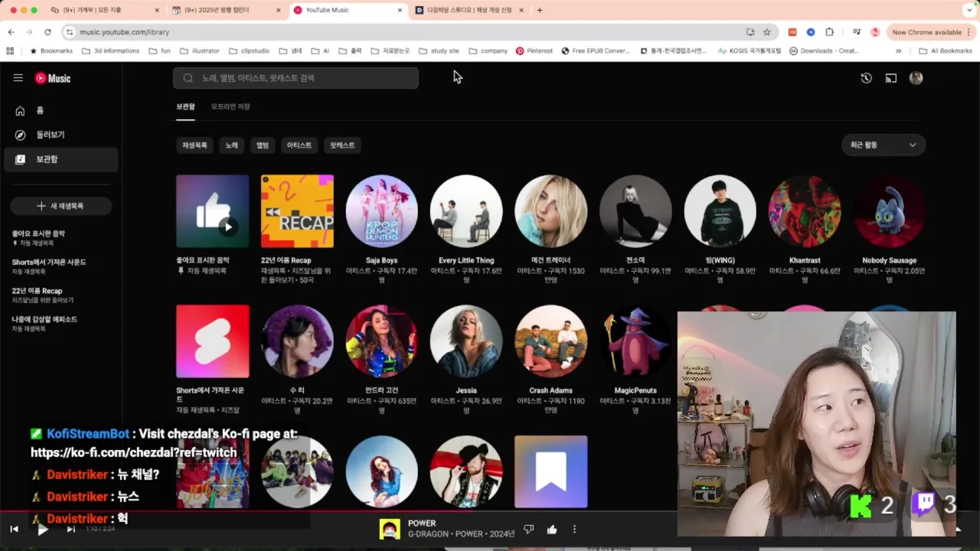Like the song POWER with thumbs up
Image resolution: width=980 pixels, height=551 pixels.
click(x=552, y=529)
